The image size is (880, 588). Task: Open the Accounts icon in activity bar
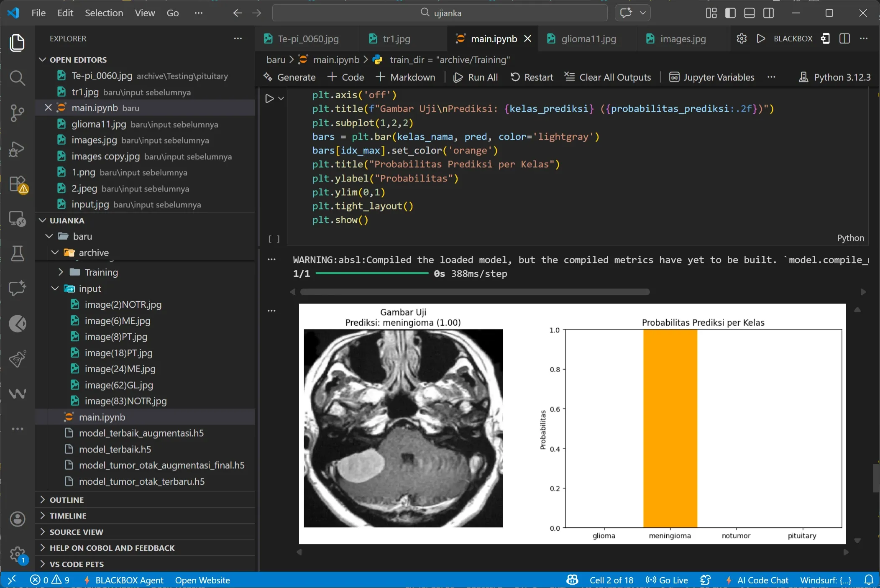tap(17, 519)
